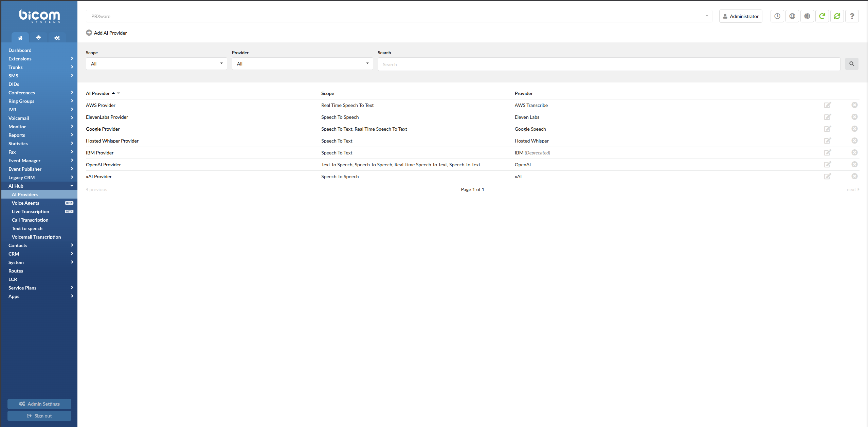The image size is (868, 427).
Task: Expand the Conferences menu
Action: (39, 93)
